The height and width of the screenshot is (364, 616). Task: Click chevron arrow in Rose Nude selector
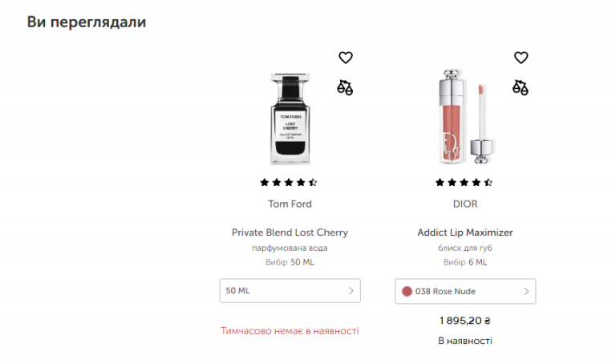[x=526, y=292]
